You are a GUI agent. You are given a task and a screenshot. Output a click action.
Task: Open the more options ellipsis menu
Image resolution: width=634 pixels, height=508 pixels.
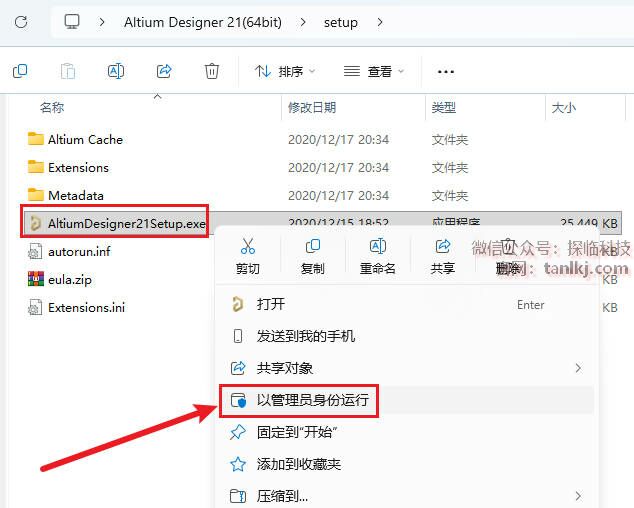point(446,72)
